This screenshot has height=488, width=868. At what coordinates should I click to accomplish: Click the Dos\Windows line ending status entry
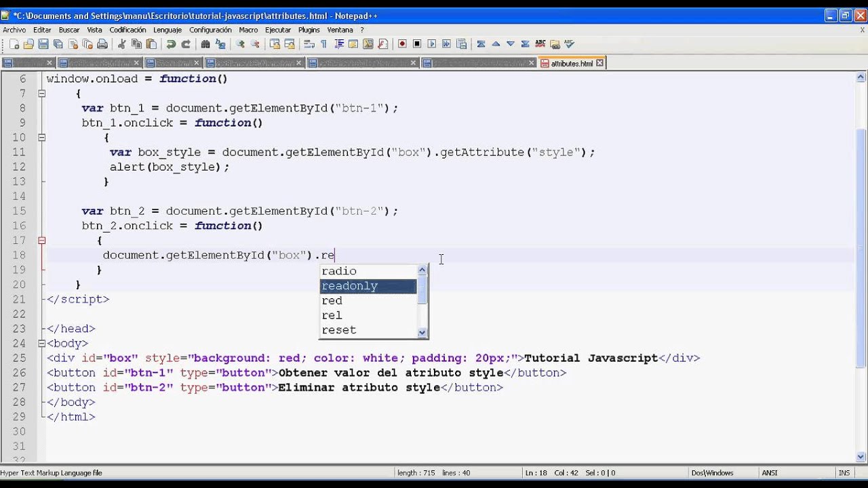coord(712,473)
